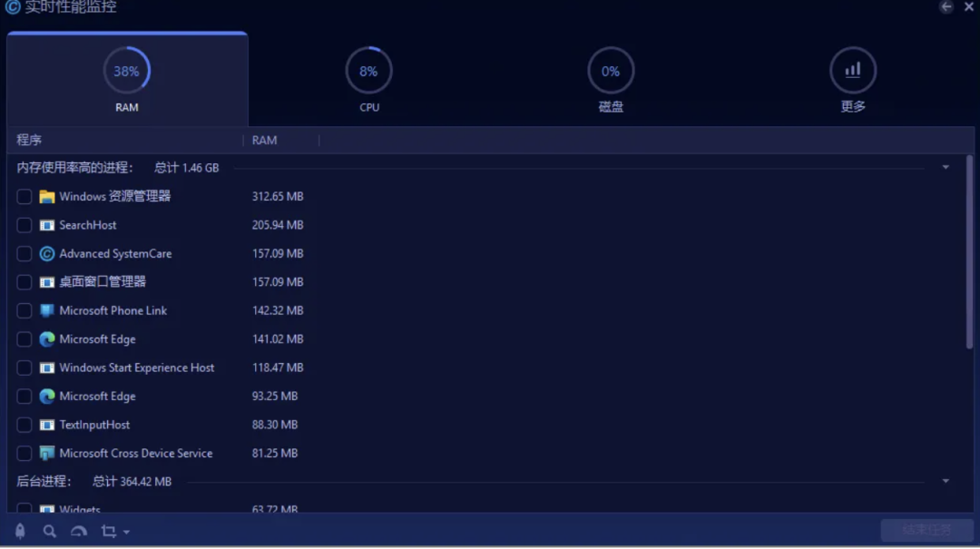Click the magnifier search icon in bottom toolbar
Image resolution: width=980 pixels, height=549 pixels.
(x=49, y=531)
